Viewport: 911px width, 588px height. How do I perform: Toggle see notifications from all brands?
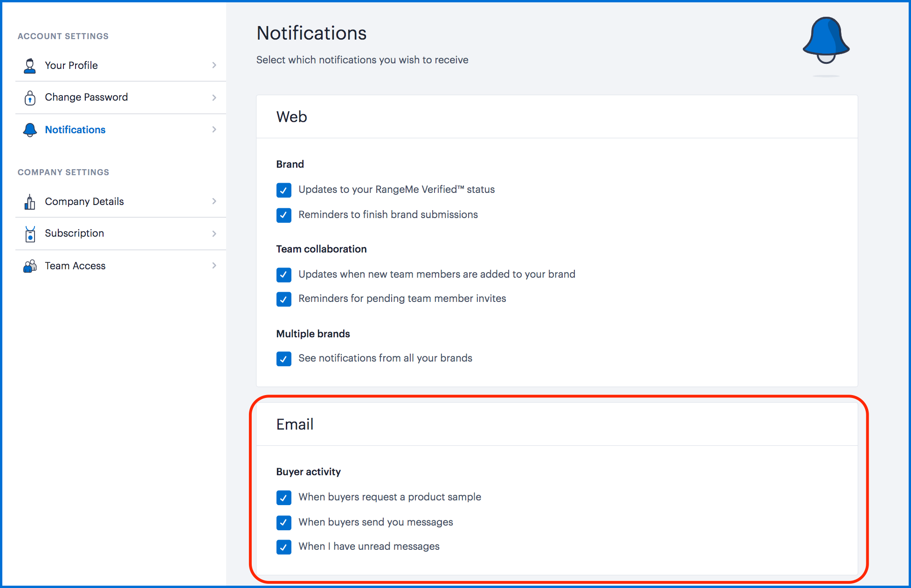pyautogui.click(x=283, y=359)
